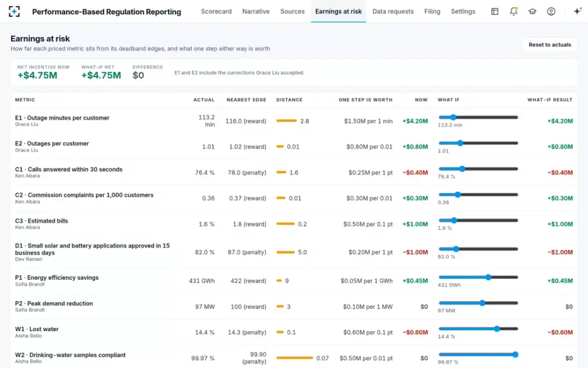The width and height of the screenshot is (588, 368).
Task: Click the What-If Net '+$4.75M' value
Action: click(x=101, y=75)
